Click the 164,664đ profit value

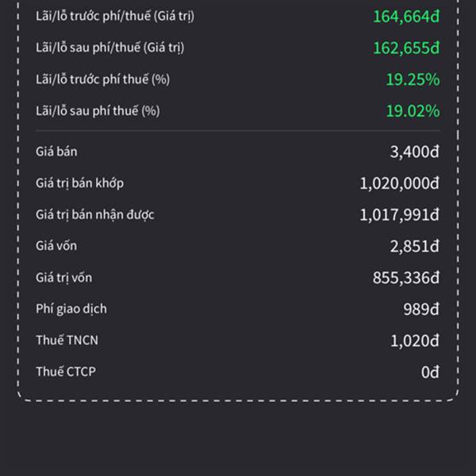click(x=406, y=17)
